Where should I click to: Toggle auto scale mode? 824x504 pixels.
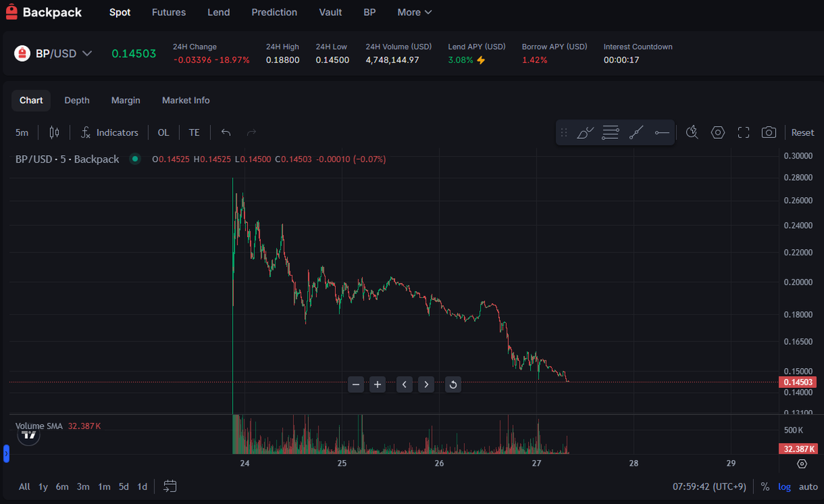coord(808,487)
